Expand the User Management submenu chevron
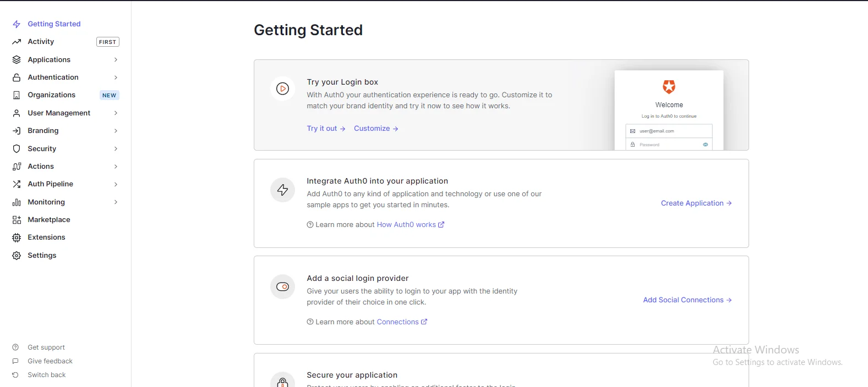The height and width of the screenshot is (387, 868). click(116, 113)
